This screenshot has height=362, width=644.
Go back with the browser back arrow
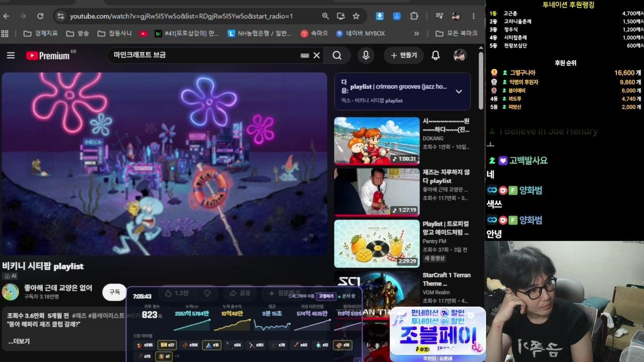point(7,16)
